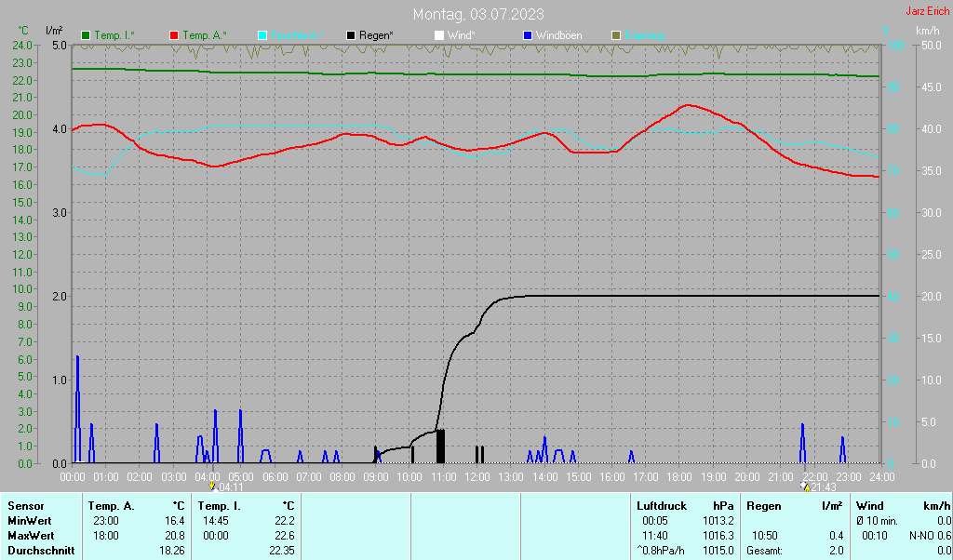Image resolution: width=953 pixels, height=560 pixels.
Task: Click the 24.0 label on the °C axis
Action: (22, 46)
